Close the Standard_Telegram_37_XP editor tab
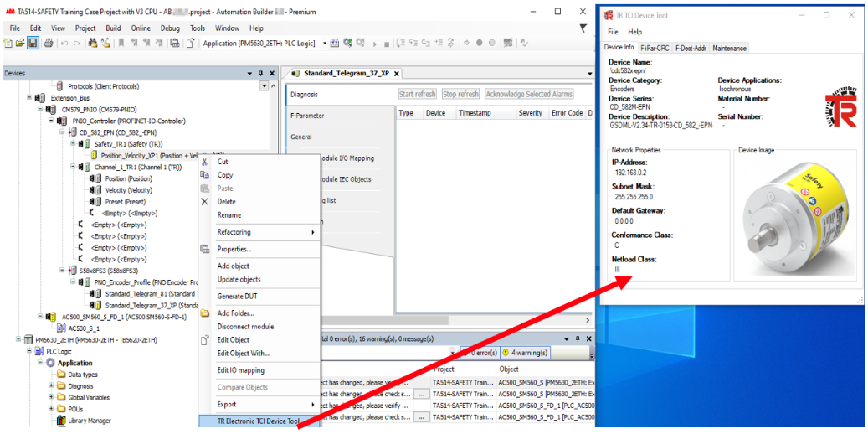Screen dimensions: 868x434 click(x=397, y=74)
